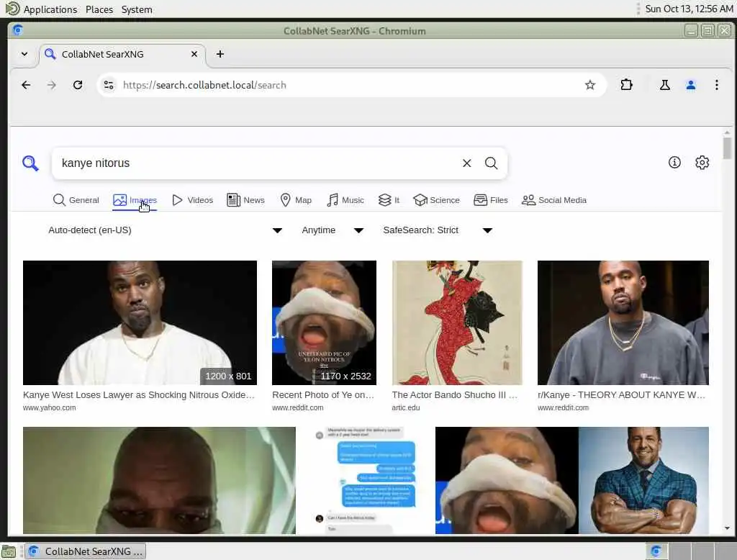Viewport: 737px width, 560px height.
Task: Open the search info icon
Action: point(674,163)
